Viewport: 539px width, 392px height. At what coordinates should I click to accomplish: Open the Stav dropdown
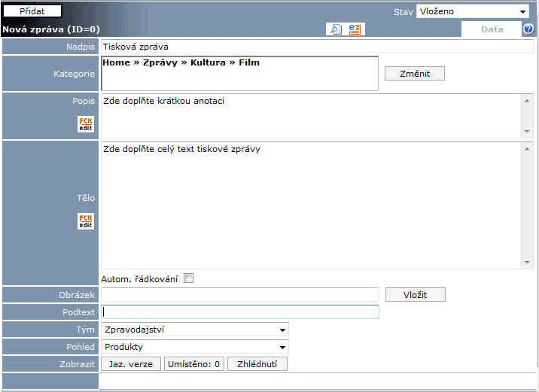click(473, 12)
